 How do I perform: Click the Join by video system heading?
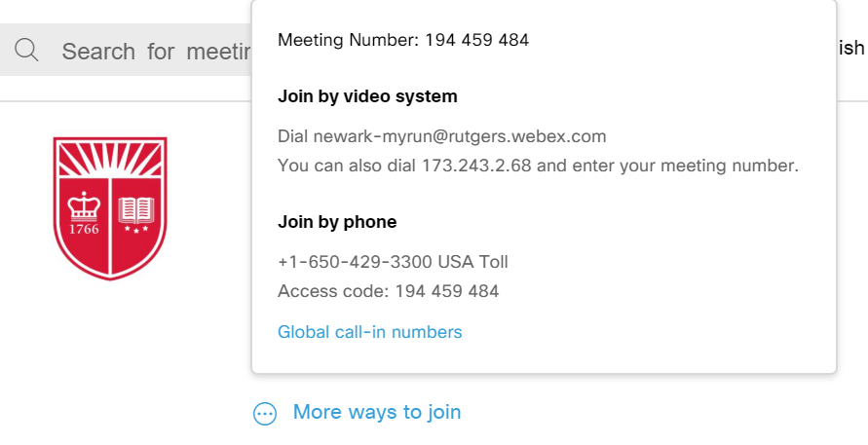click(367, 96)
